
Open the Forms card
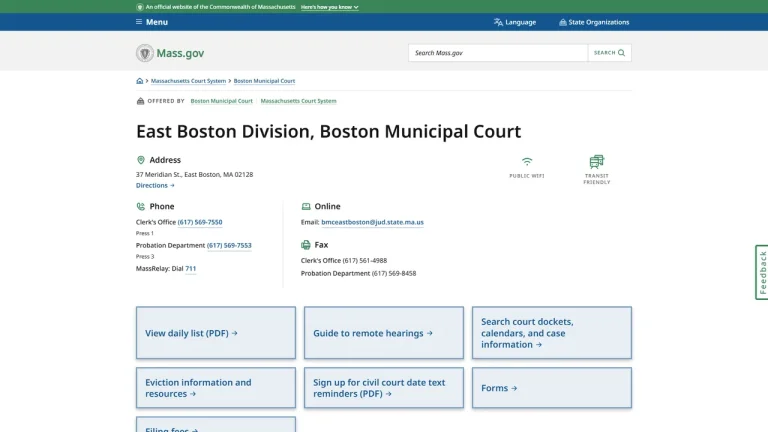pyautogui.click(x=552, y=388)
